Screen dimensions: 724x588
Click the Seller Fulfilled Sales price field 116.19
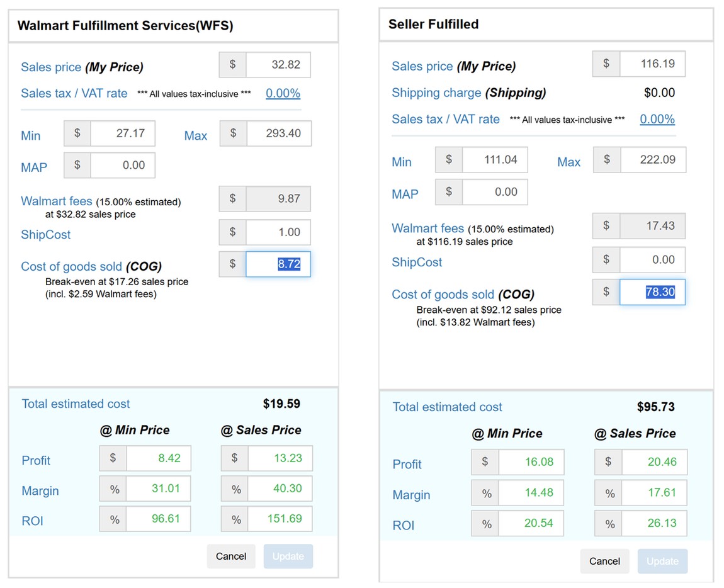652,64
